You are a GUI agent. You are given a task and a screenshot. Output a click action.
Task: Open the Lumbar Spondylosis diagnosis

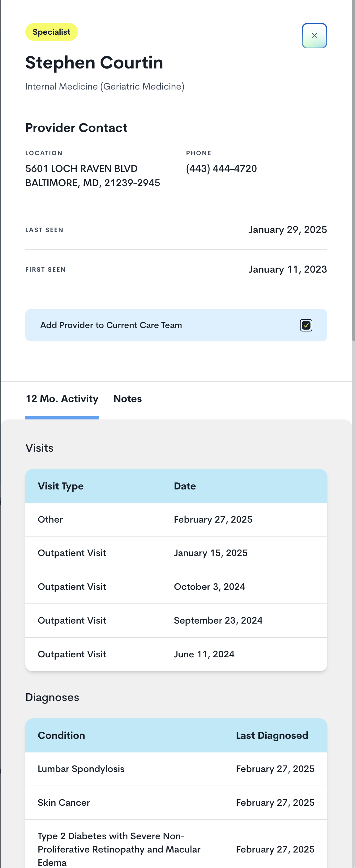pos(176,769)
